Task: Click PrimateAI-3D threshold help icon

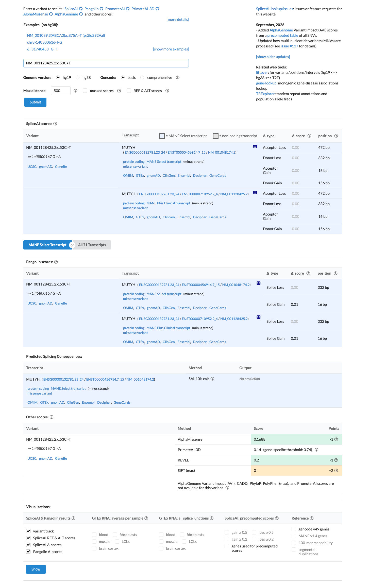Action: pos(316,450)
